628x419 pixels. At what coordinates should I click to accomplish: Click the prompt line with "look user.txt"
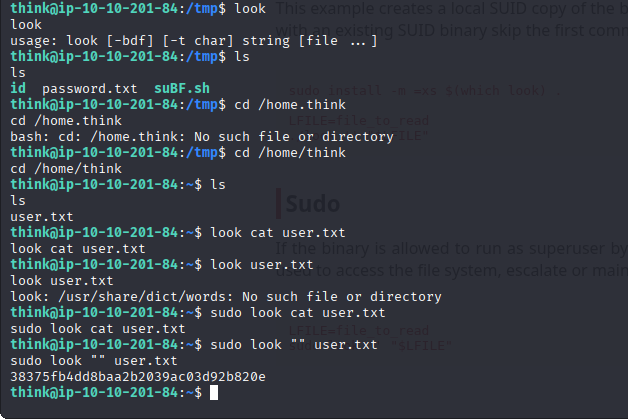click(259, 264)
